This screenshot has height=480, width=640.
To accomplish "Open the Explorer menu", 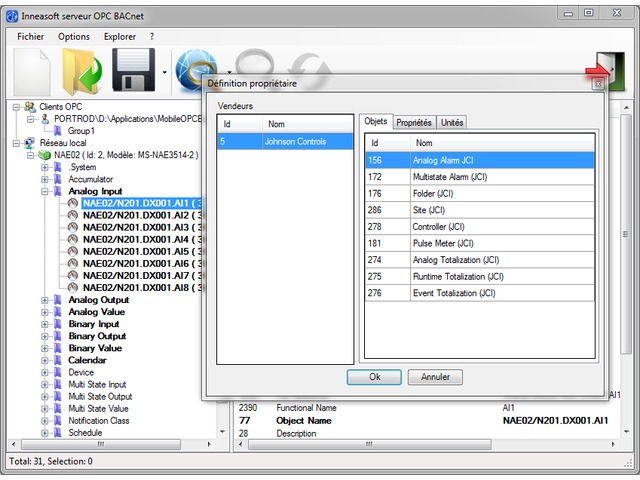I will 121,36.
